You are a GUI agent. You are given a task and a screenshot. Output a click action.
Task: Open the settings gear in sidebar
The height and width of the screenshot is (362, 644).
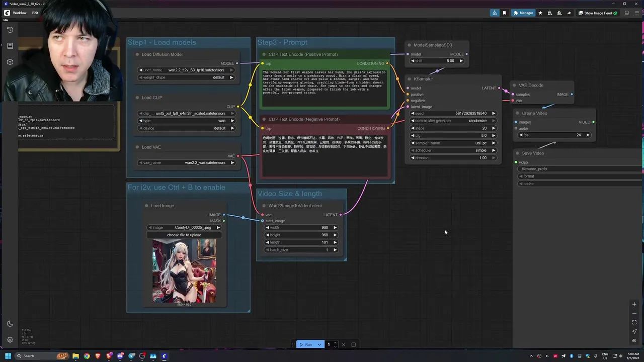(x=10, y=340)
